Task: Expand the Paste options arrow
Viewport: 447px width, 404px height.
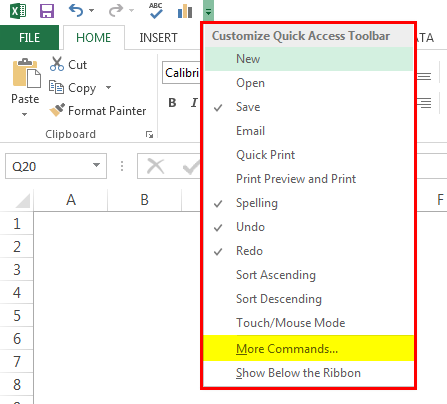Action: click(24, 114)
